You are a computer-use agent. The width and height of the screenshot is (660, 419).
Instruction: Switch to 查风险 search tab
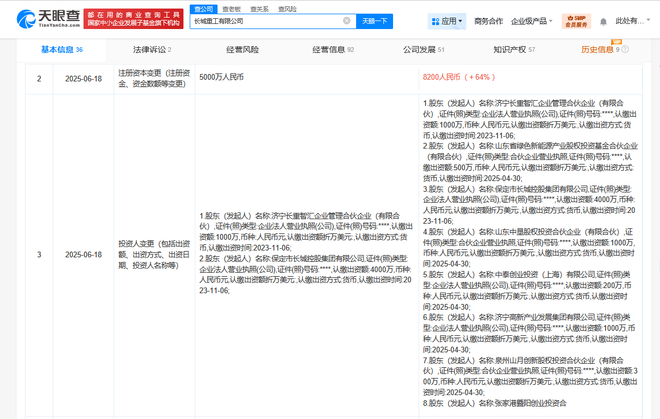click(287, 9)
